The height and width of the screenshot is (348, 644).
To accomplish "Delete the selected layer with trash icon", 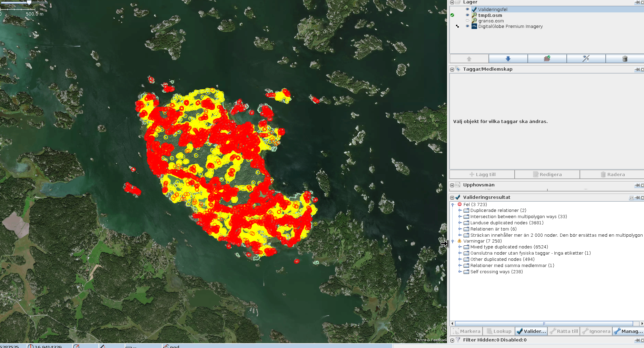I will 624,59.
